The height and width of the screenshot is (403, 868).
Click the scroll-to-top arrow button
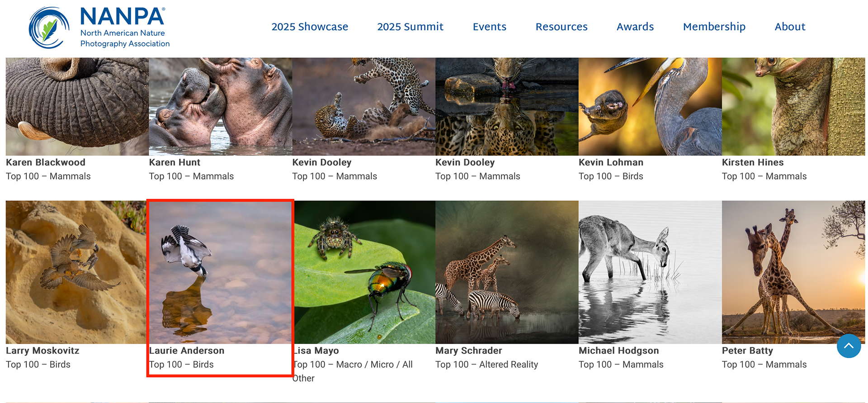point(849,346)
